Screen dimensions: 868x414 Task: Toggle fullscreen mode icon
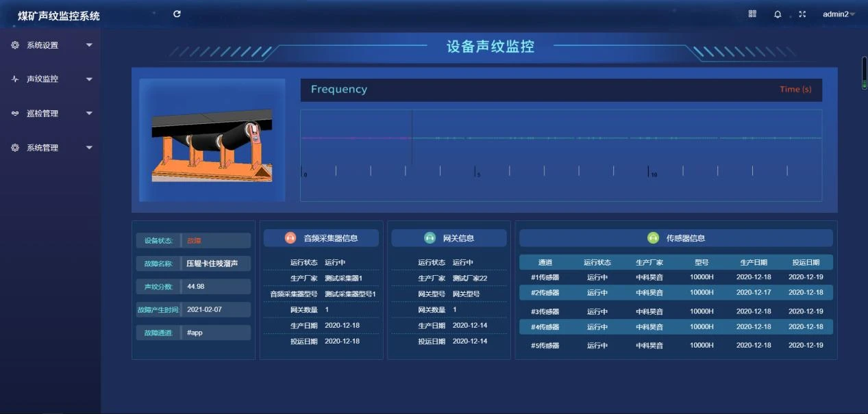click(802, 14)
